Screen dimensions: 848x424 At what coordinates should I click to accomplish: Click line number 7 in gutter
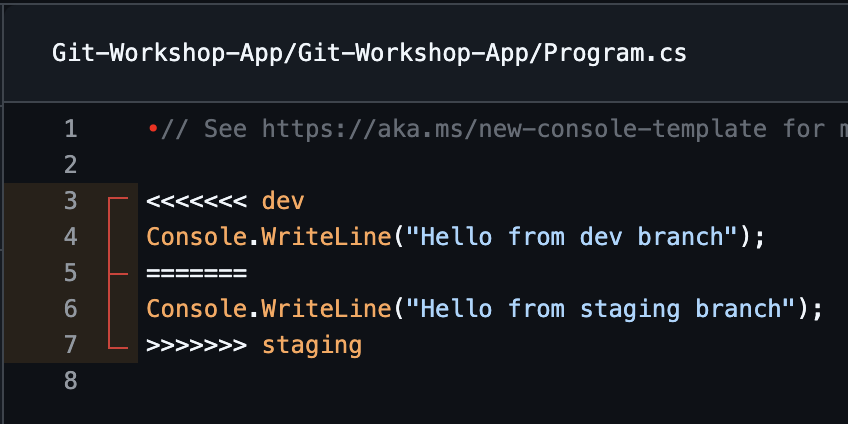point(71,344)
